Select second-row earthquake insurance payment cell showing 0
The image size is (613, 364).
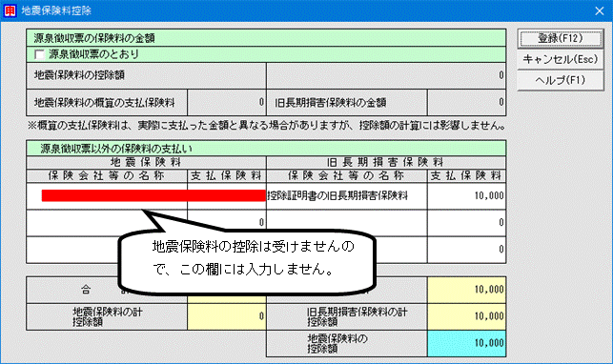click(227, 221)
